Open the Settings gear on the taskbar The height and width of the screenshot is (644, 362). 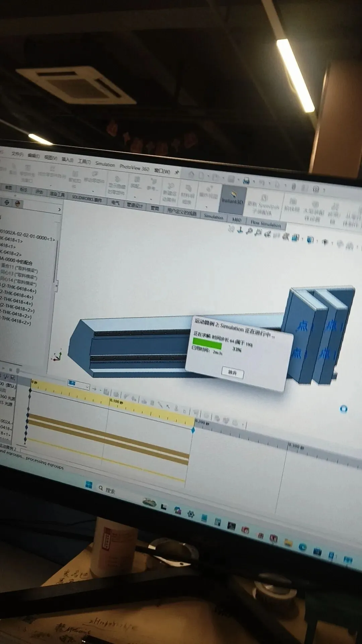point(191,514)
